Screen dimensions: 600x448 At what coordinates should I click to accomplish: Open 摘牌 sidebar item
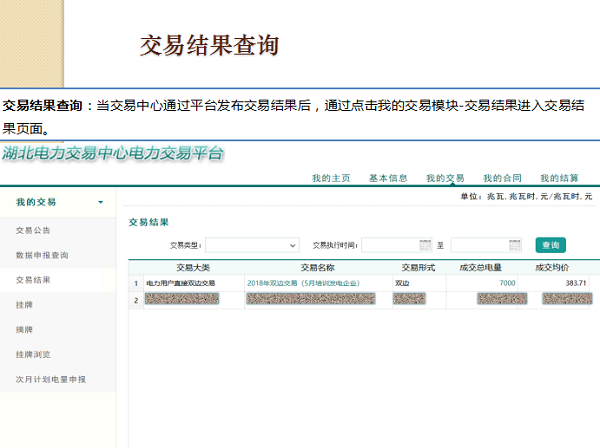tap(24, 329)
